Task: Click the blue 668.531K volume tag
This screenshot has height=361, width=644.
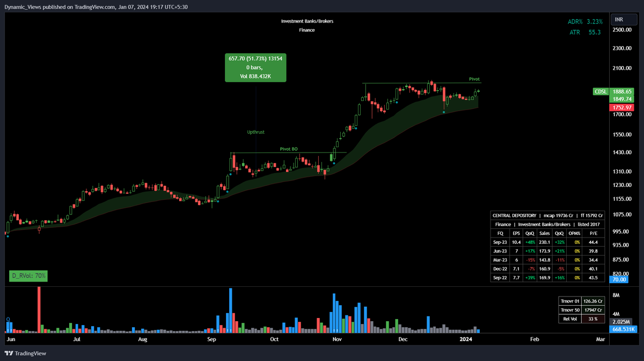Action: 623,329
